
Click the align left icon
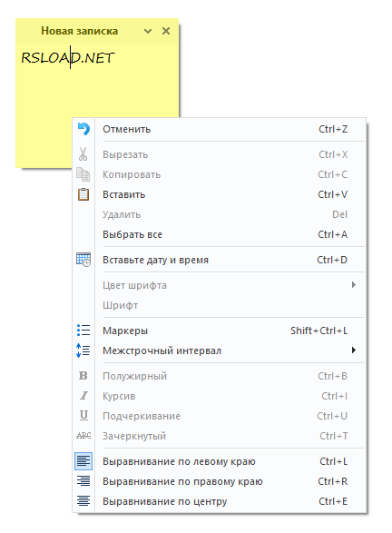click(83, 461)
